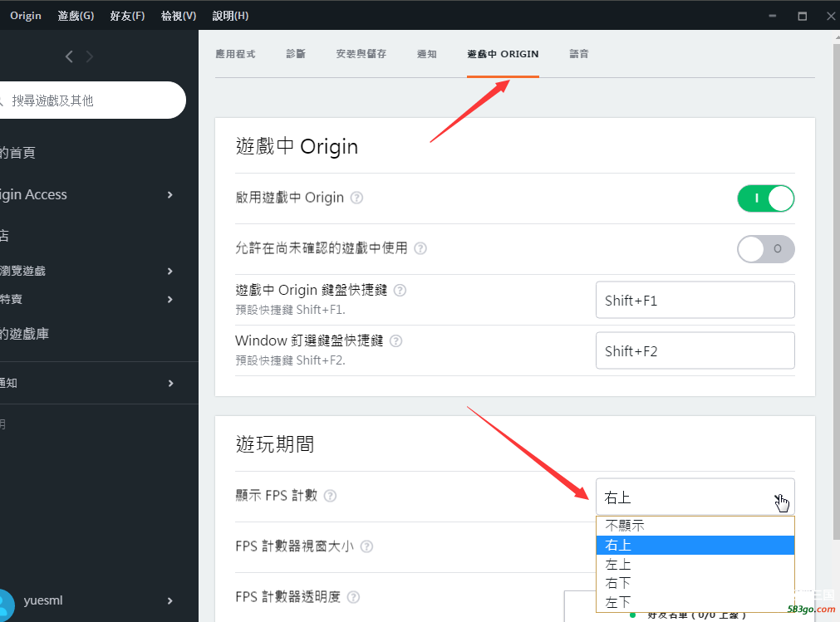Enable 允許在尚未確認的遊戲中使用 switch
This screenshot has width=840, height=622.
(x=765, y=249)
